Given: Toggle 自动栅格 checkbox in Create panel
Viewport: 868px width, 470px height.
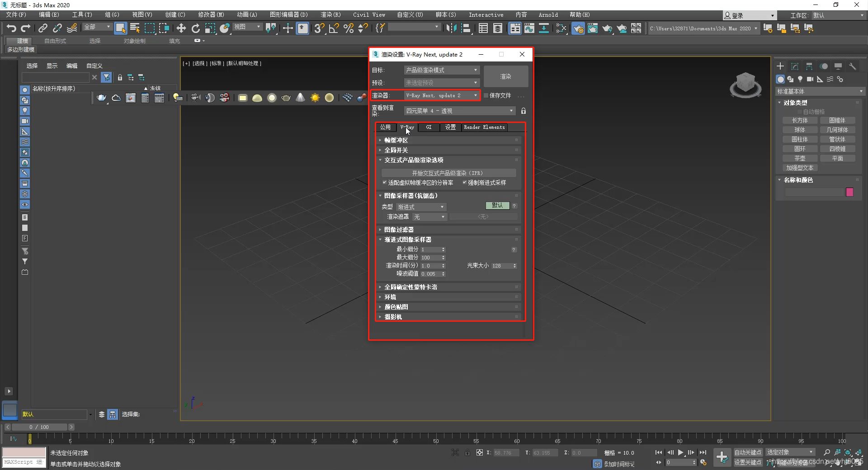Looking at the screenshot, I should click(800, 112).
